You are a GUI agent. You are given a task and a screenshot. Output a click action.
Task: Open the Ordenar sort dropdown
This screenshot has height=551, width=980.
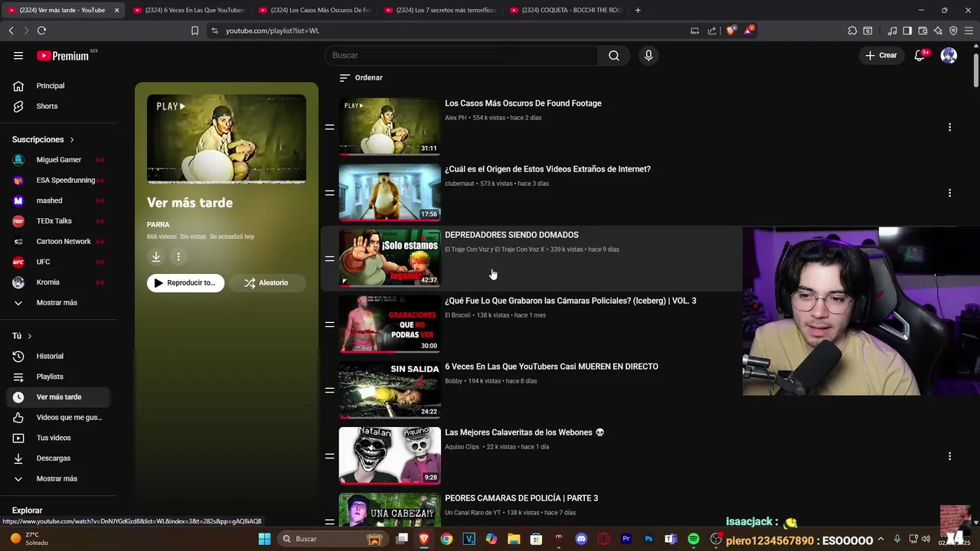pyautogui.click(x=361, y=77)
